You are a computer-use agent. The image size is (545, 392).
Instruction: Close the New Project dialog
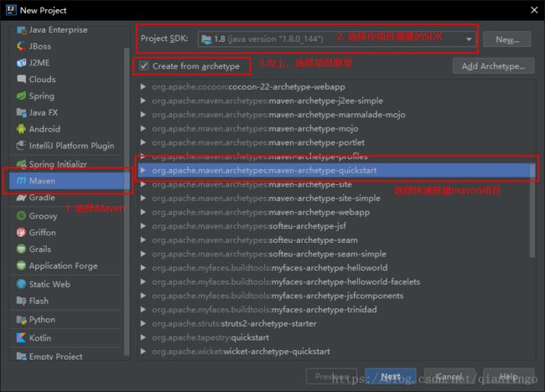coord(534,10)
